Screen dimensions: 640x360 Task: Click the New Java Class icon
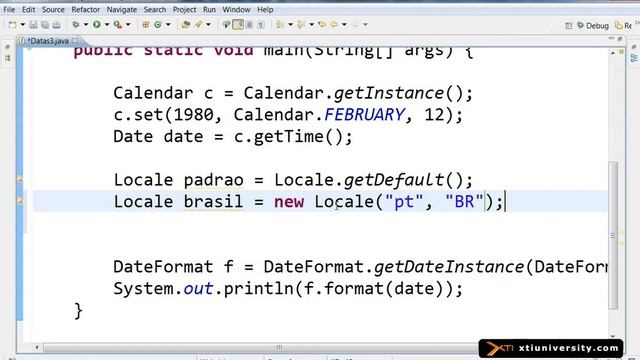[158, 25]
